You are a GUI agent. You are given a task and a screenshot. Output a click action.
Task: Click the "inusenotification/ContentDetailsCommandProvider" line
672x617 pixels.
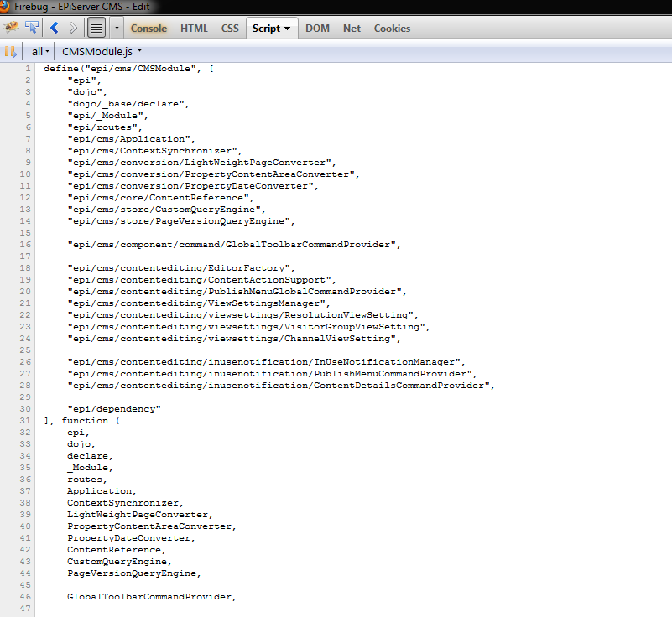[x=281, y=386]
